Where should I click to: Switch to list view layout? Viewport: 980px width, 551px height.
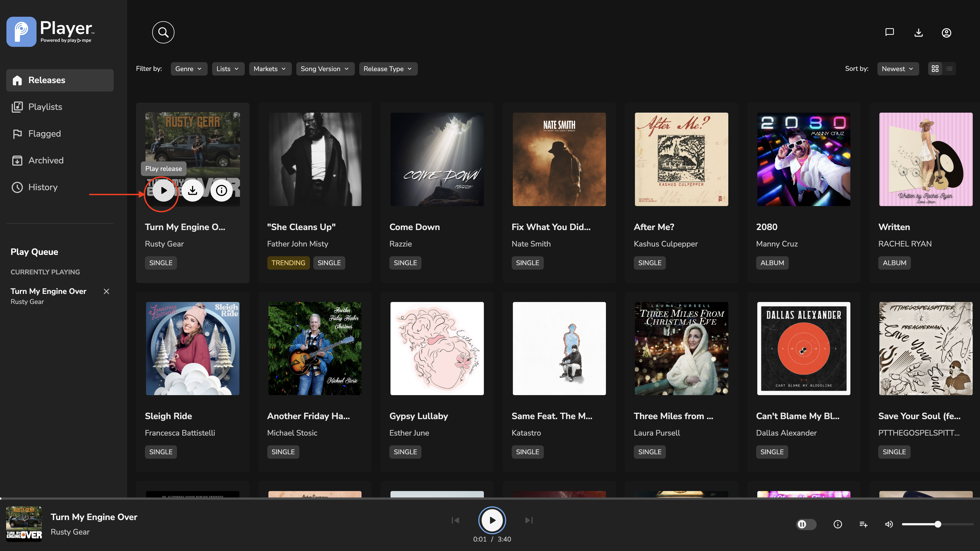[x=949, y=69]
